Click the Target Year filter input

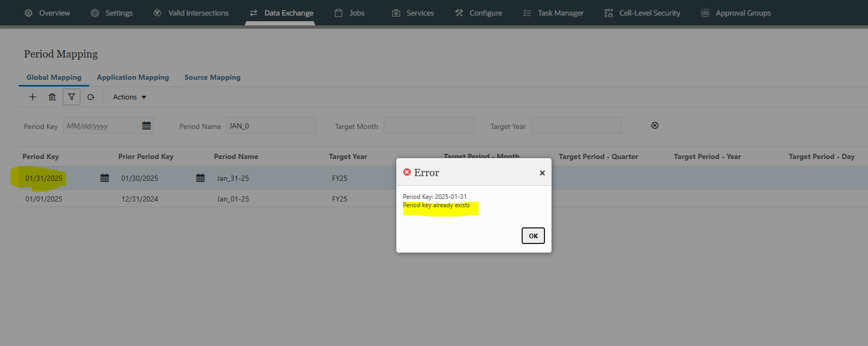pyautogui.click(x=576, y=125)
